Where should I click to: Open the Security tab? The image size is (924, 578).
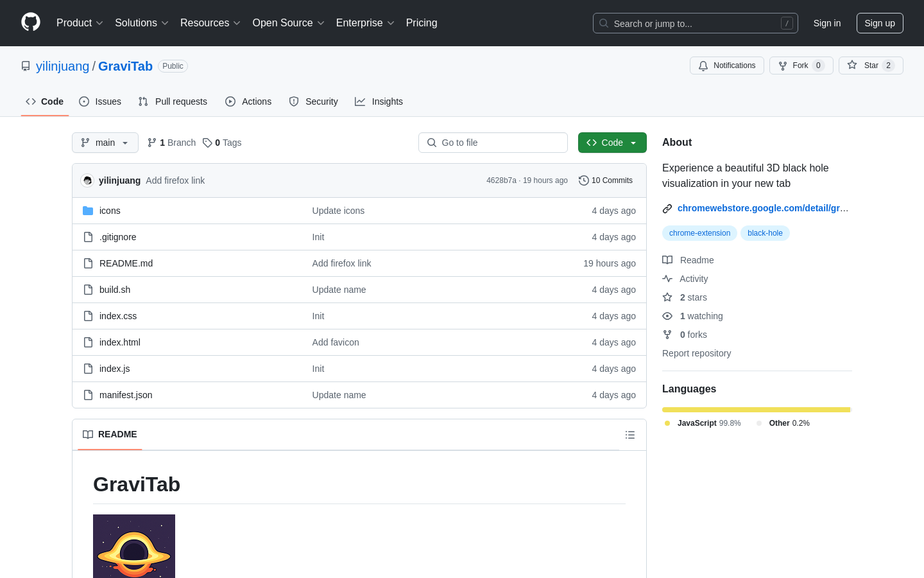tap(313, 101)
